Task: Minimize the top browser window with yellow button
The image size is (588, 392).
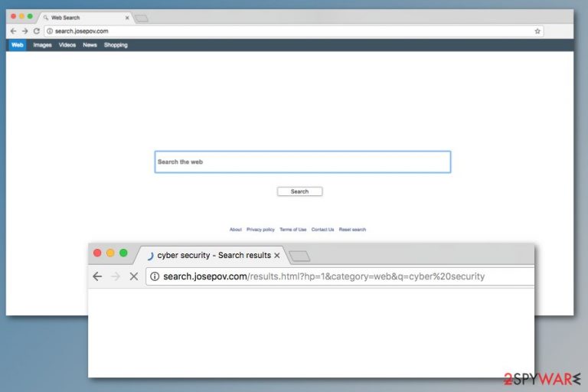Action: click(21, 16)
